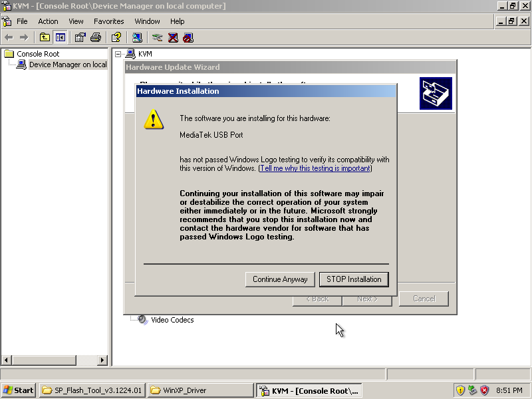Click the Hardware Update Wizard title bar

[x=291, y=67]
